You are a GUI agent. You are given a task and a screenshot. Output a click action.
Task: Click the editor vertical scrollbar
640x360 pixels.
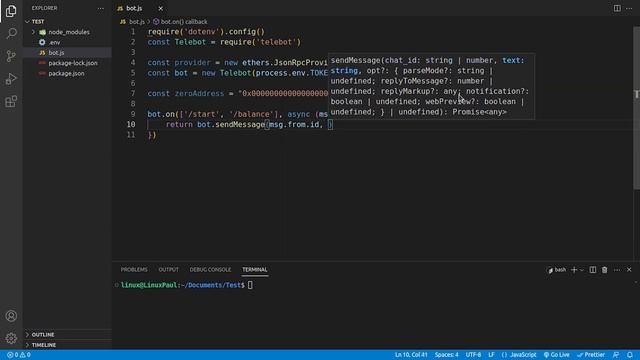tap(636, 109)
